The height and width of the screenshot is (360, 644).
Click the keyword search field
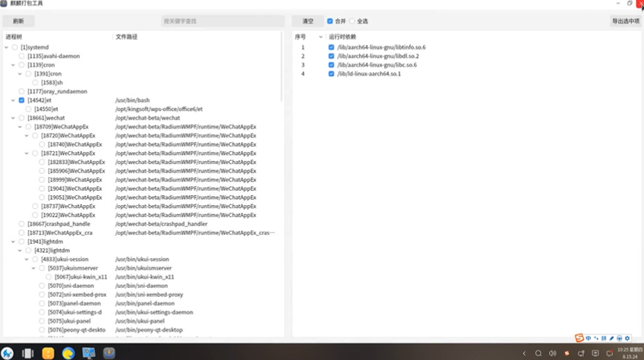pos(223,21)
